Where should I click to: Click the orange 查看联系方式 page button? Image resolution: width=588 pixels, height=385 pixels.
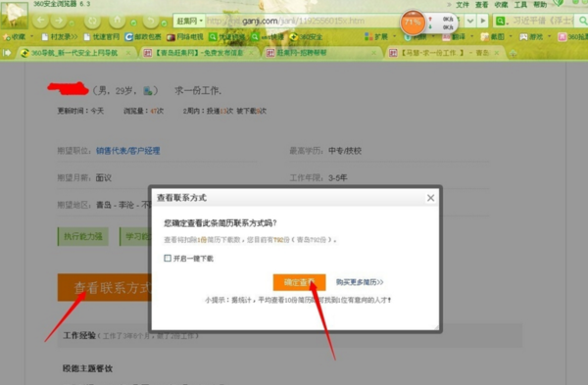coord(105,288)
